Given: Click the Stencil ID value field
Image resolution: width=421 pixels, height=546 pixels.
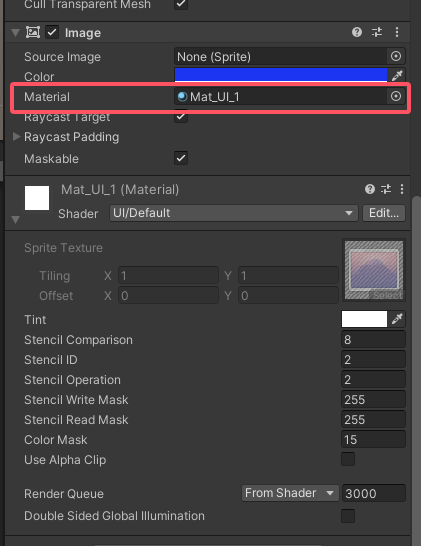Looking at the screenshot, I should tap(373, 360).
